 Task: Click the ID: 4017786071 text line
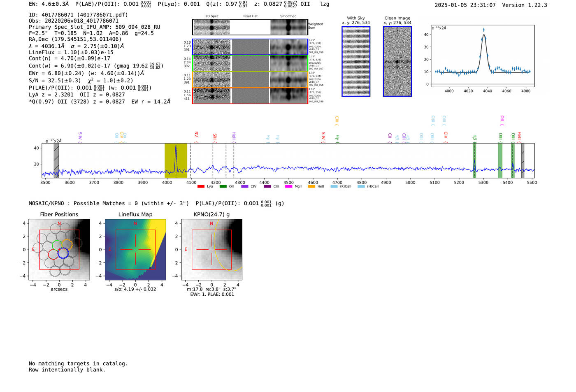(78, 15)
